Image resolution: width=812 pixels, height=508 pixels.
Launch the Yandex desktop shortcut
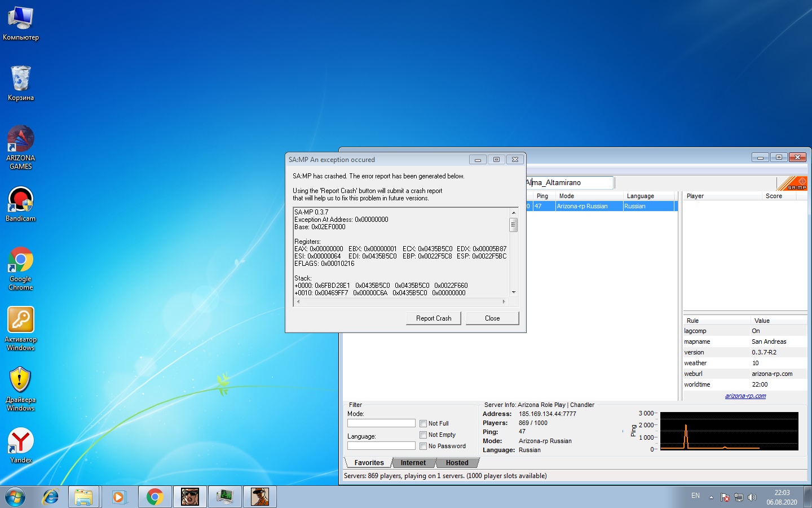point(21,445)
